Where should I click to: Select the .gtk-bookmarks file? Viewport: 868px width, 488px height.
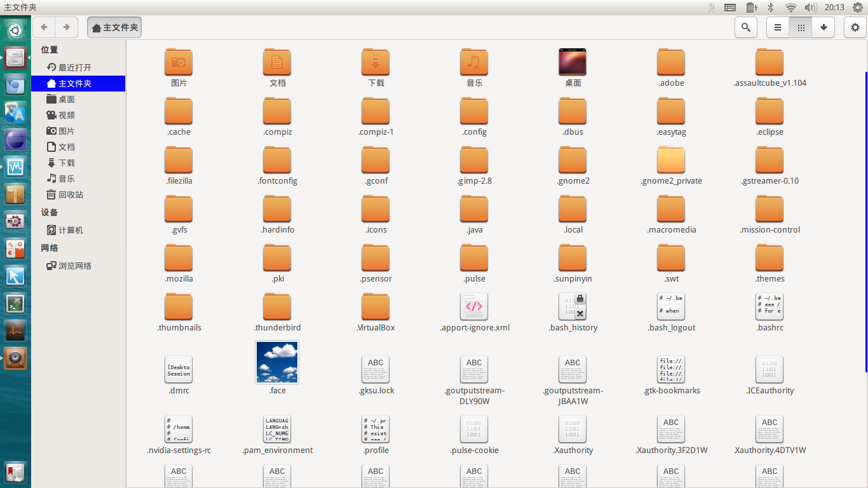(671, 370)
